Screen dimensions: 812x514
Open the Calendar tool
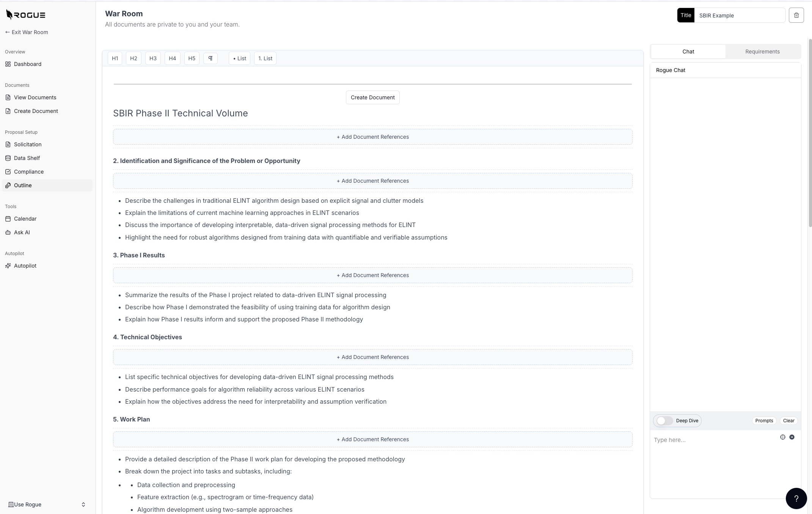click(25, 219)
